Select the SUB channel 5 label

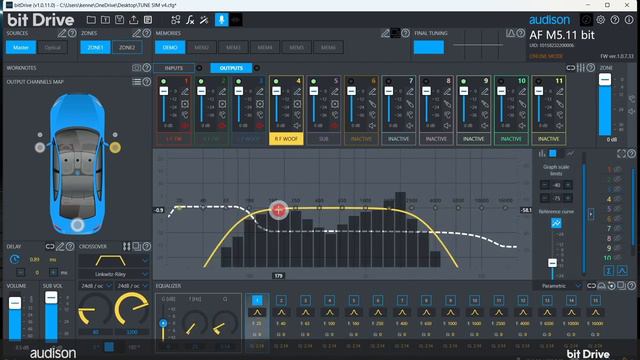click(x=324, y=139)
